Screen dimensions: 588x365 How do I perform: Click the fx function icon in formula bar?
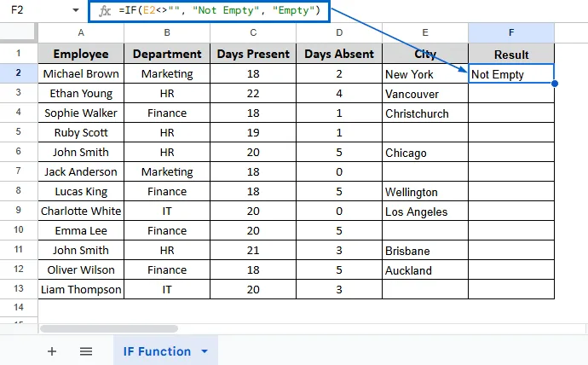pos(105,11)
